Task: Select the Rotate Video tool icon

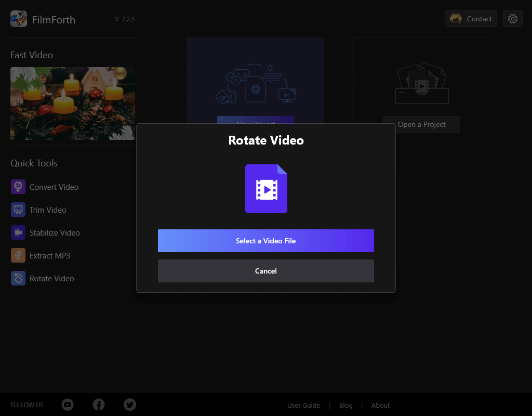Action: (18, 278)
